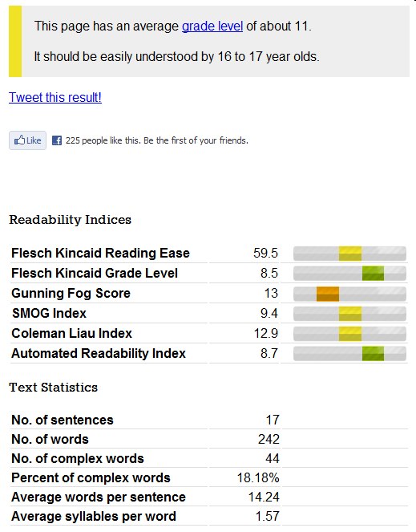This screenshot has width=416, height=532.
Task: Click the Coleman Liau Index bar
Action: [x=349, y=334]
